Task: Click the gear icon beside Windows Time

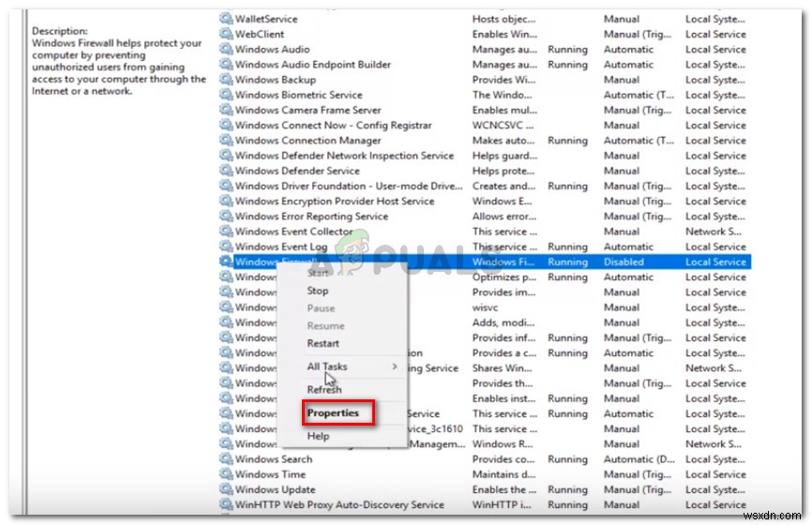Action: tap(226, 474)
